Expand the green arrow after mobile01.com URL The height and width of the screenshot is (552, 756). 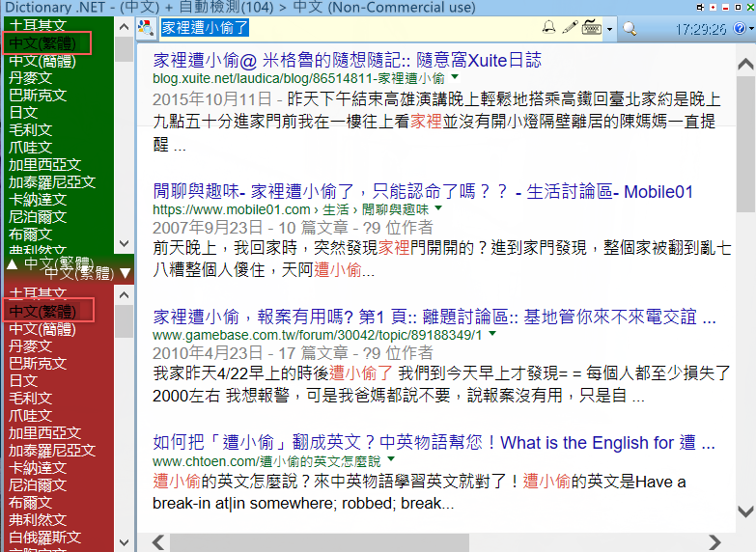tap(438, 208)
